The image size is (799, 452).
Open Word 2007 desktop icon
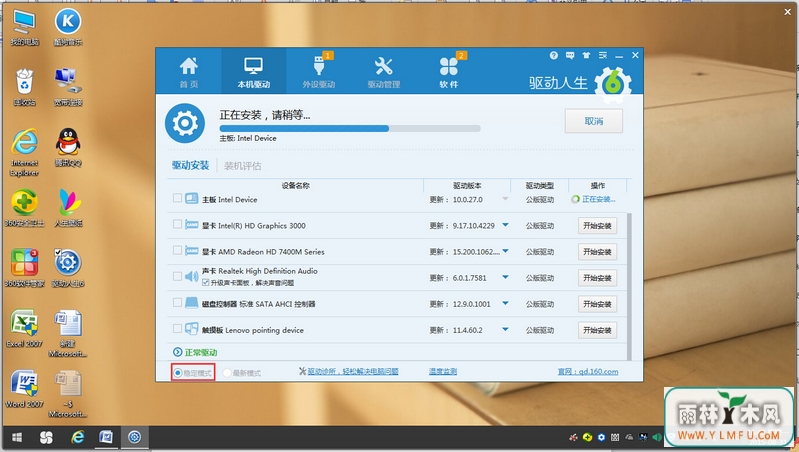24,389
